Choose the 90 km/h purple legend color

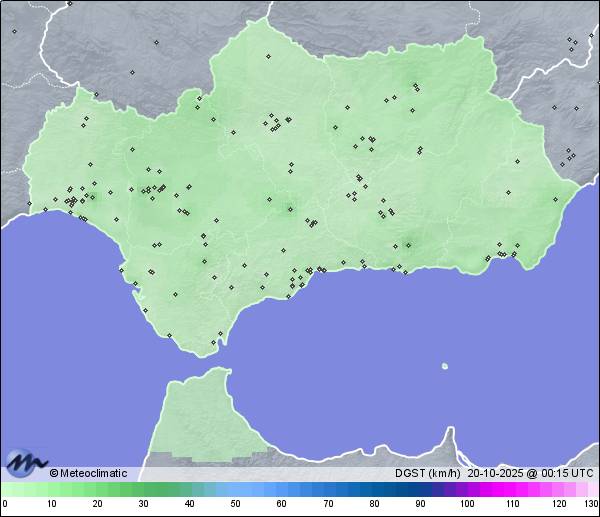pos(420,489)
